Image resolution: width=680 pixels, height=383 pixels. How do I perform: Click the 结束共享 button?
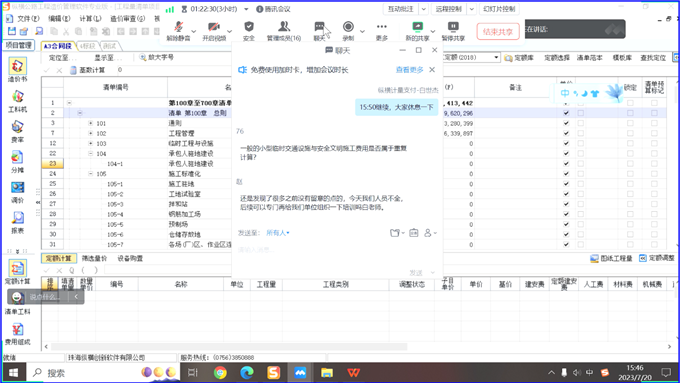(x=498, y=32)
